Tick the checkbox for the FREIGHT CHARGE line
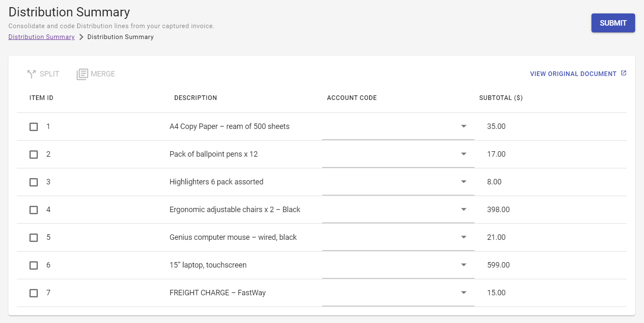This screenshot has height=323, width=644. pos(34,293)
